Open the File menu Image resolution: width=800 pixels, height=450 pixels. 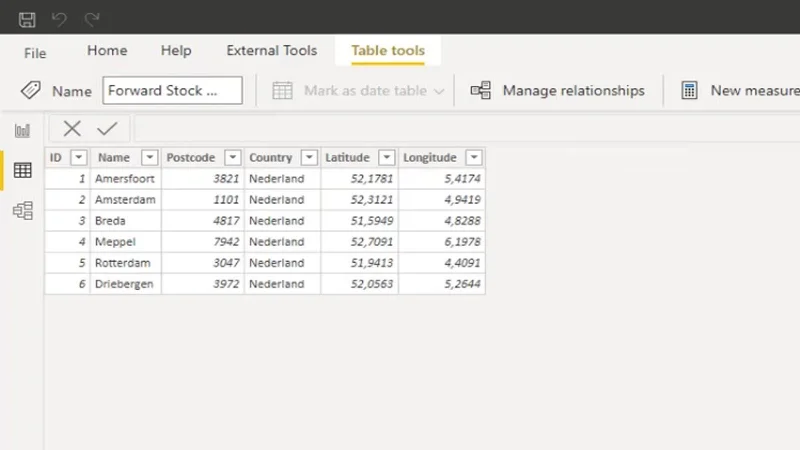click(x=35, y=53)
